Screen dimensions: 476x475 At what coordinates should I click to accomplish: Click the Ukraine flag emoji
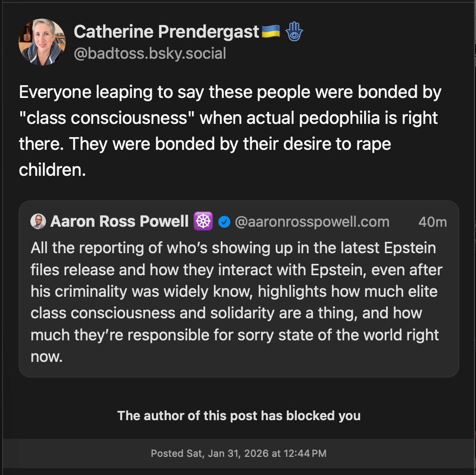point(271,32)
